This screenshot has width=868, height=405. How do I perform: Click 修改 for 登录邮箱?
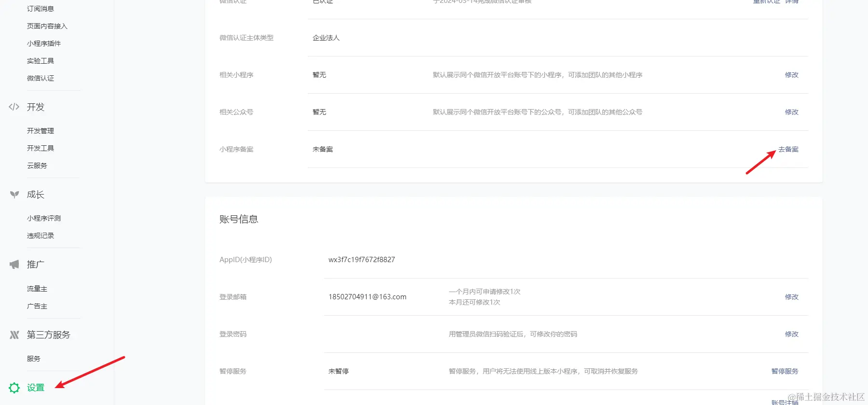(792, 297)
